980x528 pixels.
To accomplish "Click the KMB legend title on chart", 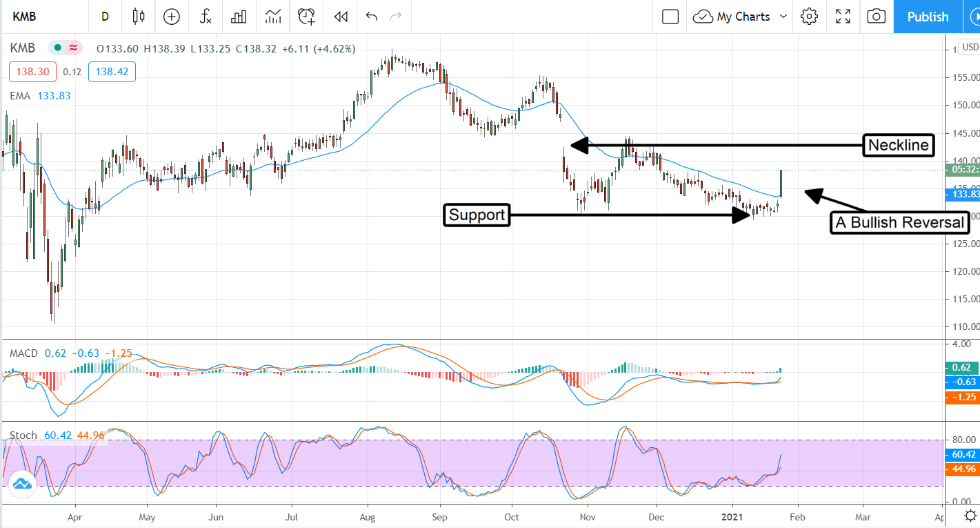I will click(23, 48).
